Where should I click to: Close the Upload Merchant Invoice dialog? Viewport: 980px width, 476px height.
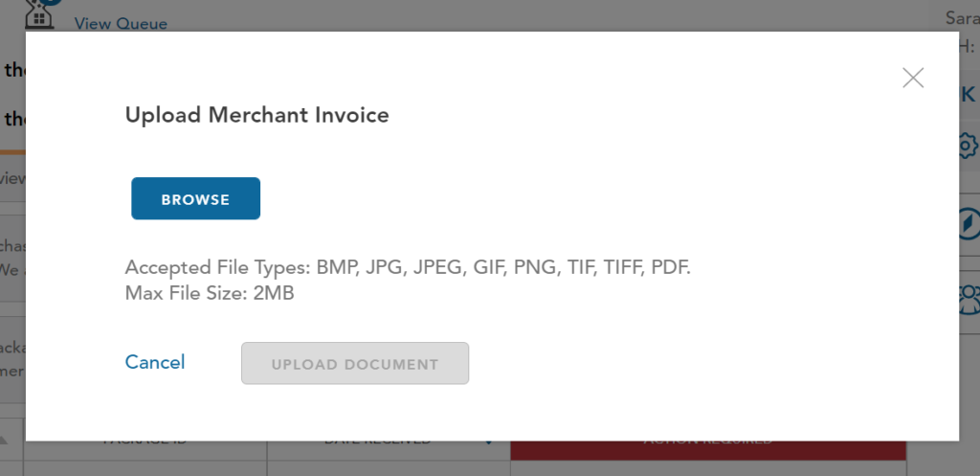coord(913,79)
